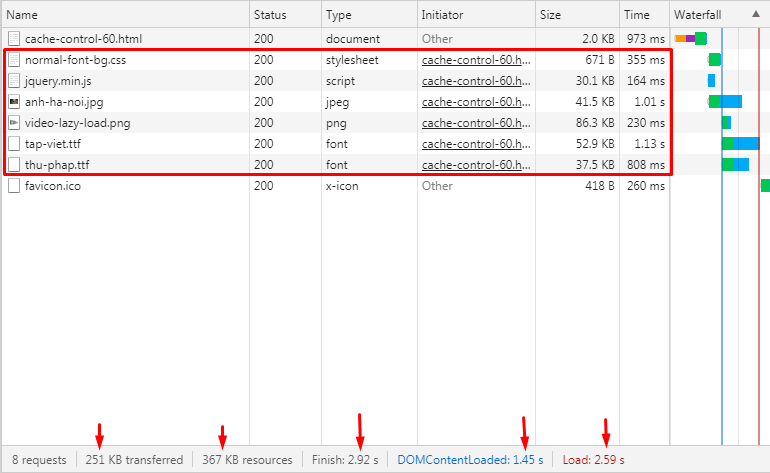Sort by the Time column header
The image size is (770, 473).
point(637,15)
